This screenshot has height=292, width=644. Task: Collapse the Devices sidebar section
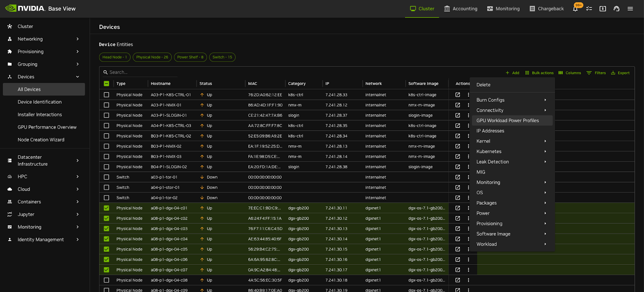pyautogui.click(x=77, y=77)
